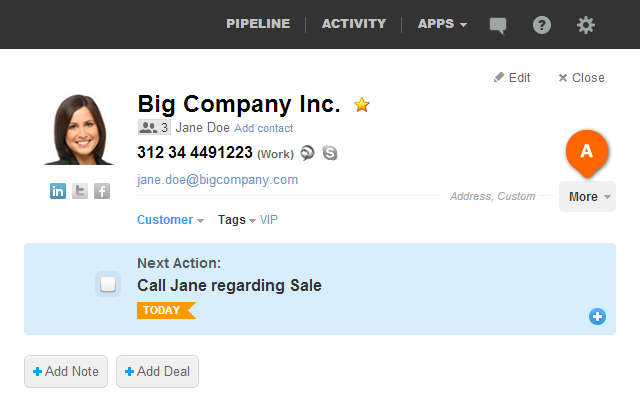Open the settings gear icon

pyautogui.click(x=586, y=25)
